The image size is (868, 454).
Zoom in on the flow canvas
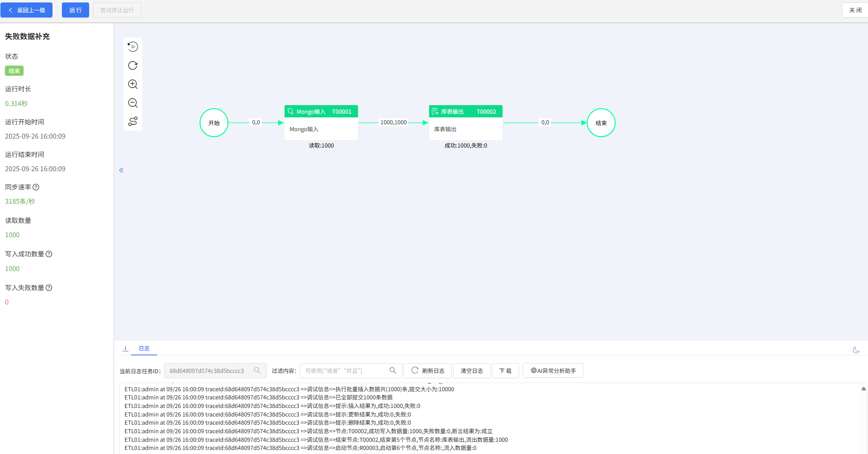[133, 84]
